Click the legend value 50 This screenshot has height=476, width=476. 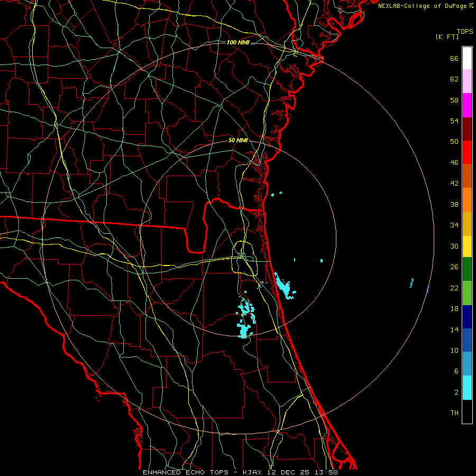click(454, 141)
